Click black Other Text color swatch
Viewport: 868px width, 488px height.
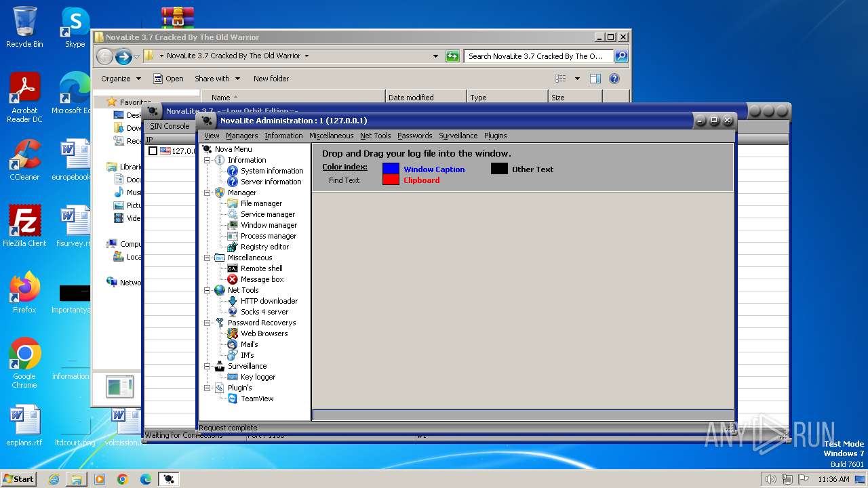pyautogui.click(x=500, y=169)
